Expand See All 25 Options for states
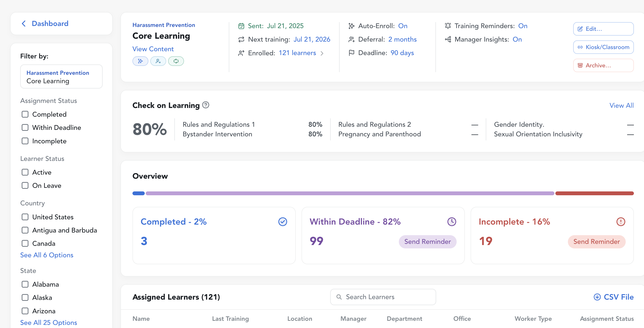This screenshot has height=328, width=644. [x=48, y=322]
